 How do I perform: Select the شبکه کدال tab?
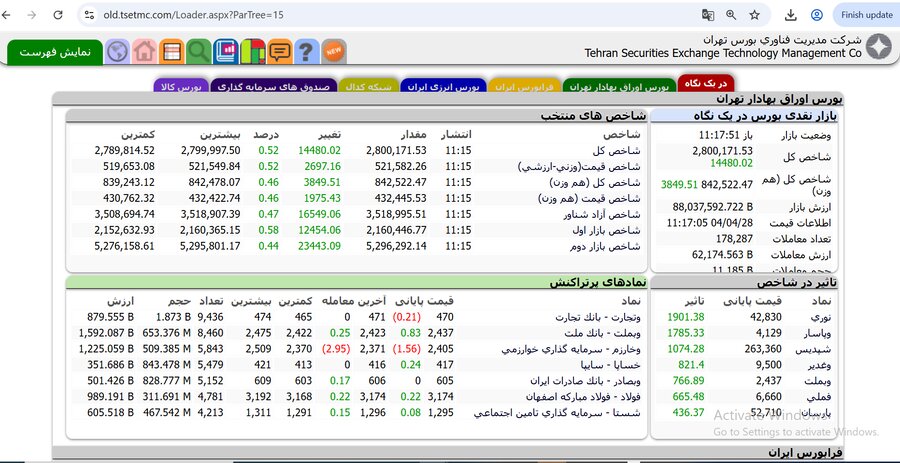368,86
